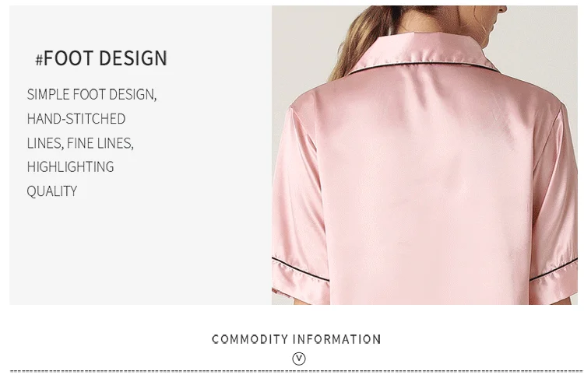584x392 pixels.
Task: Click the INFORMATION word in section heading
Action: point(336,339)
